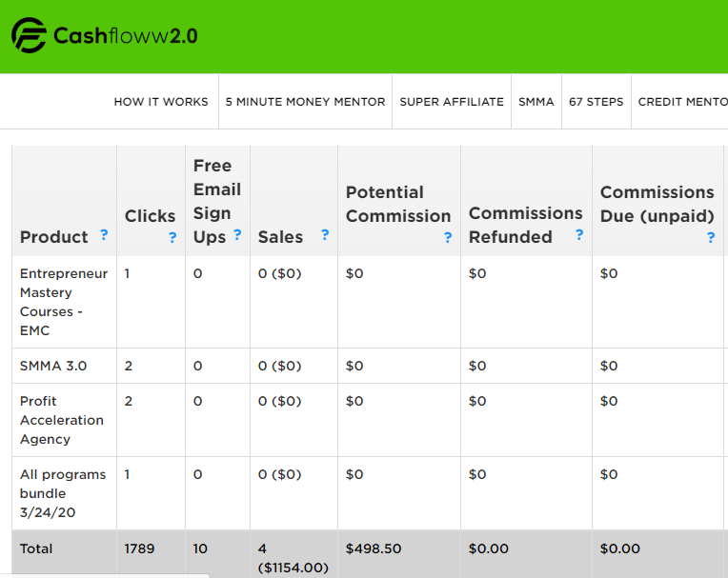Image resolution: width=728 pixels, height=578 pixels.
Task: Click clicks value for All programs bundle
Action: [x=127, y=474]
